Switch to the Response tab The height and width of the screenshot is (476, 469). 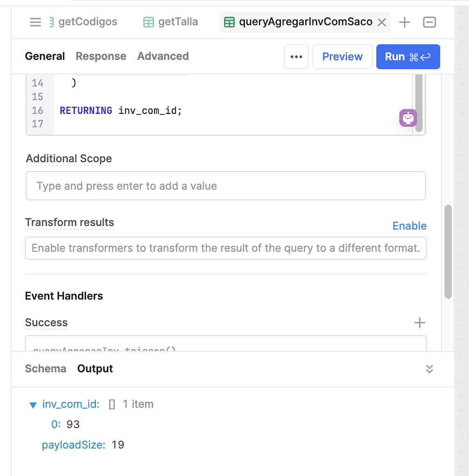[x=101, y=56]
